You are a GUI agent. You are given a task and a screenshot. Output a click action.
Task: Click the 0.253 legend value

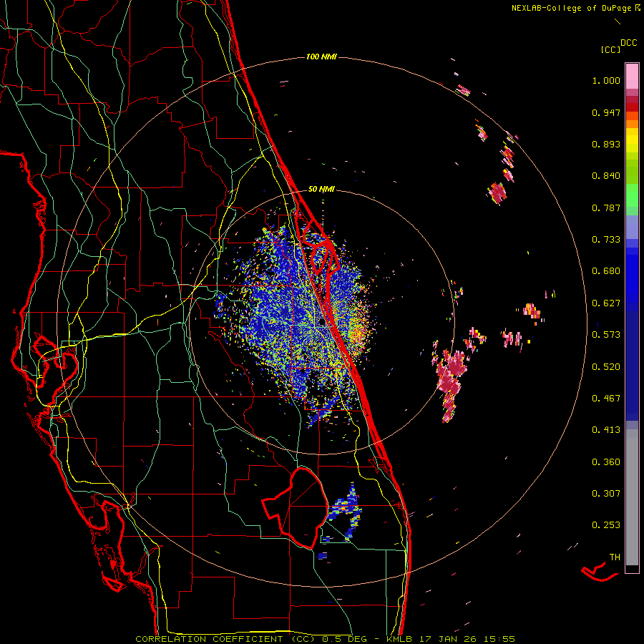tap(606, 525)
